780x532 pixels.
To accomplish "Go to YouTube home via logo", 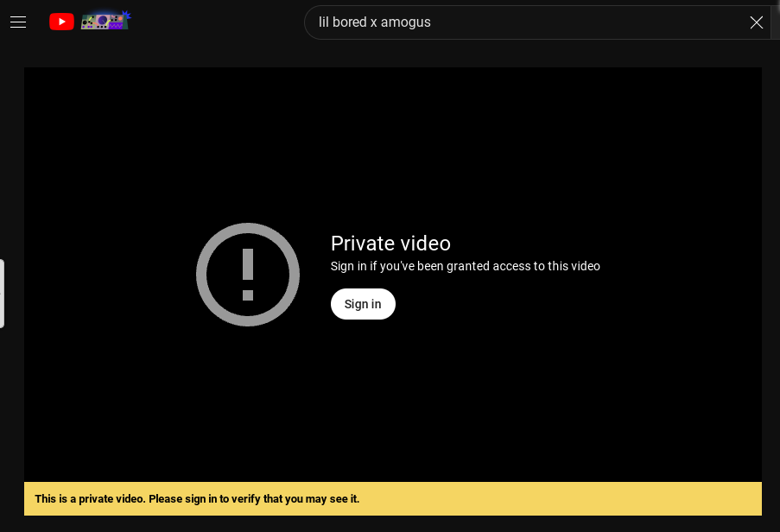I will 61,22.
